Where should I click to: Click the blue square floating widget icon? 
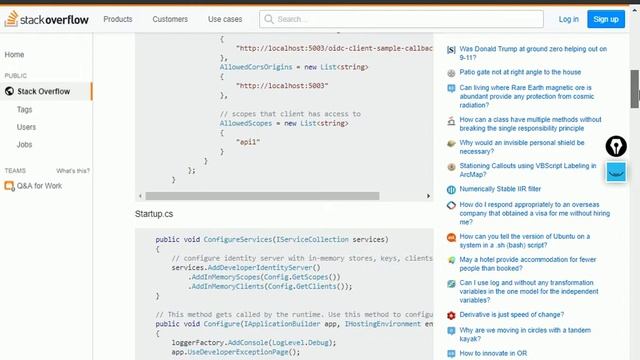click(x=616, y=172)
